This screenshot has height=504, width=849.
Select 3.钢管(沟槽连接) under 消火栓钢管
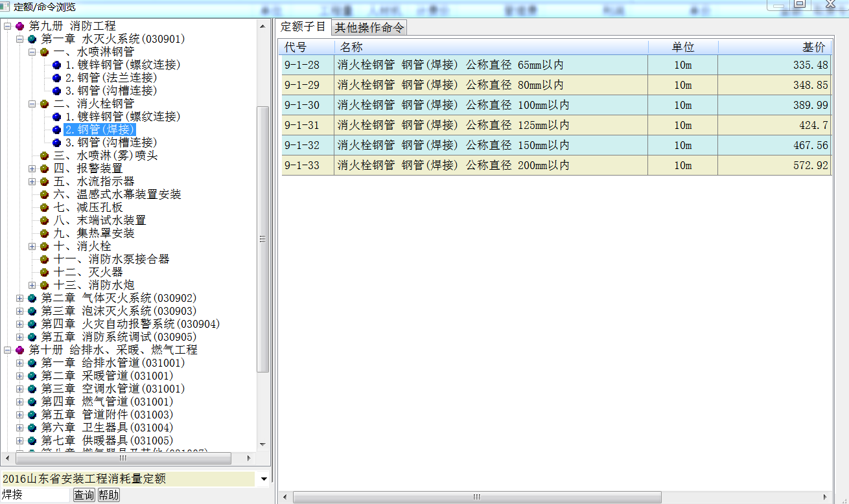(111, 143)
